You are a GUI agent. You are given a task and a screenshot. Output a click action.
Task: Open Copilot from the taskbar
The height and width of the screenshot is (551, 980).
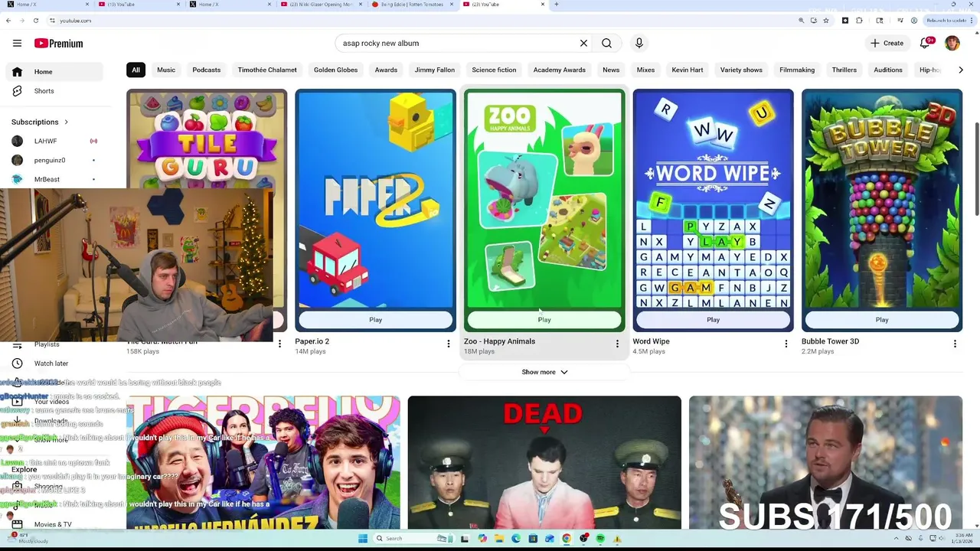coord(482,539)
